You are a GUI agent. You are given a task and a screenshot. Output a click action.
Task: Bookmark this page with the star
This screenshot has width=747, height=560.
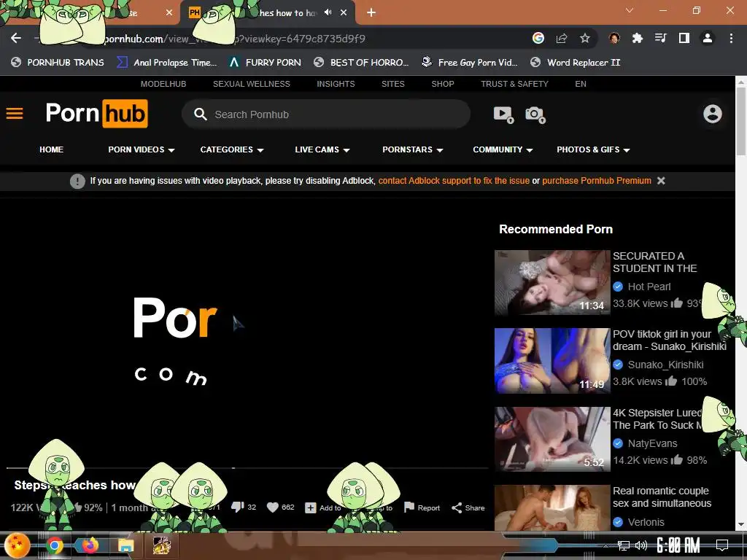click(x=585, y=38)
